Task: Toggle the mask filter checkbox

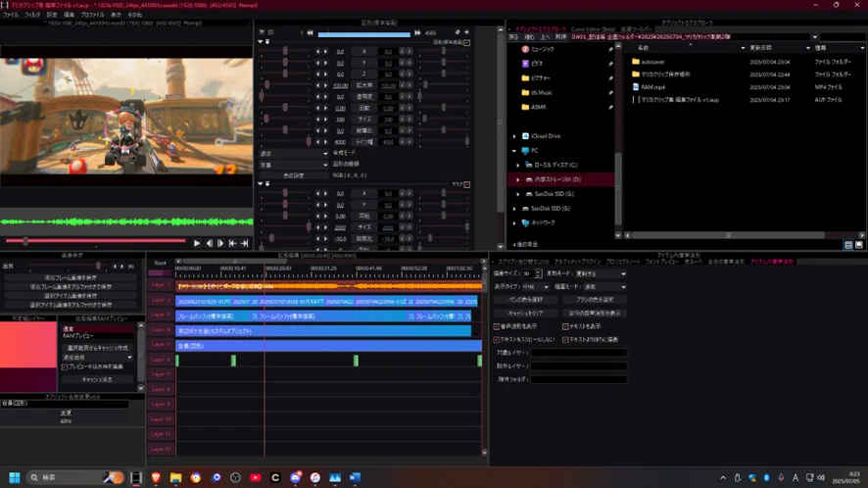Action: point(466,184)
